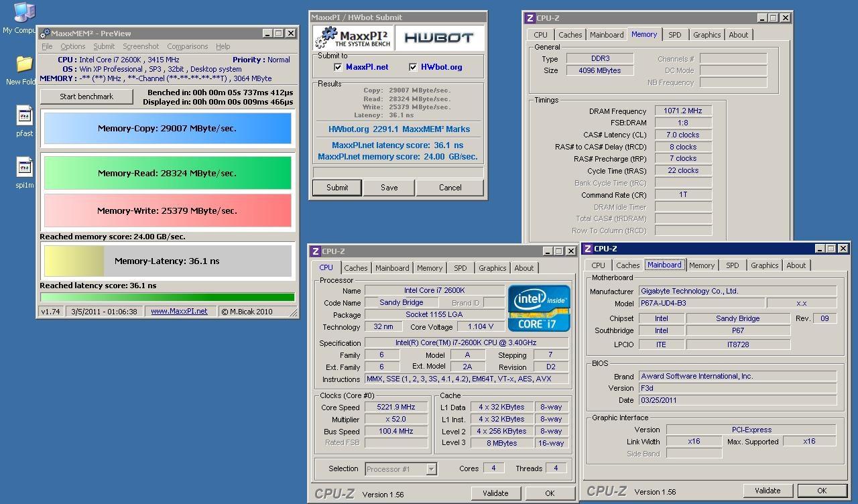
Task: Click Validate in CPU-Z Mainboard window
Action: point(768,491)
